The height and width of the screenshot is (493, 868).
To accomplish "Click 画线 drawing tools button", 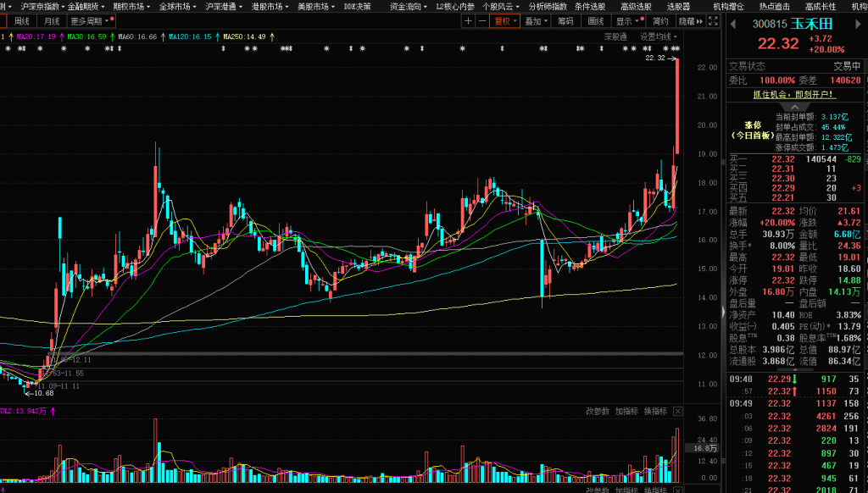I will [x=596, y=21].
